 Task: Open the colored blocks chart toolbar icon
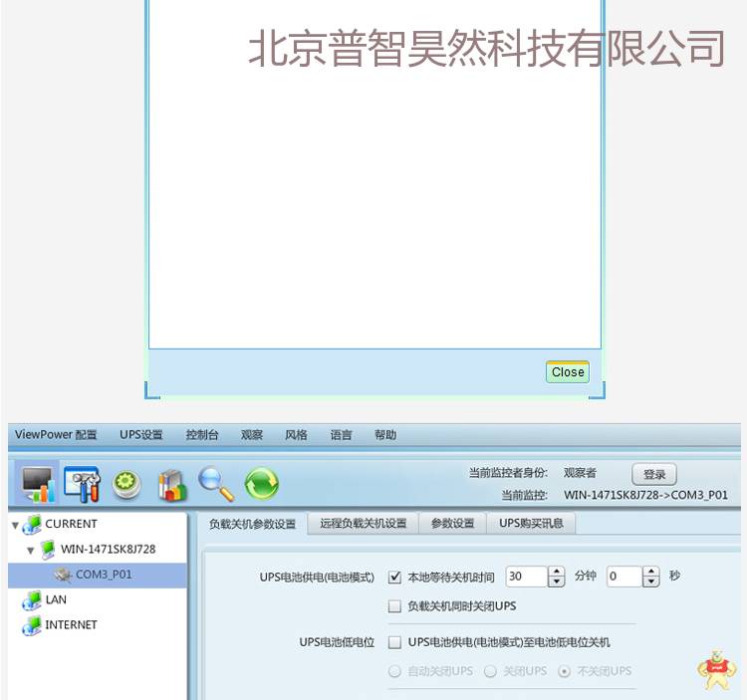[171, 485]
